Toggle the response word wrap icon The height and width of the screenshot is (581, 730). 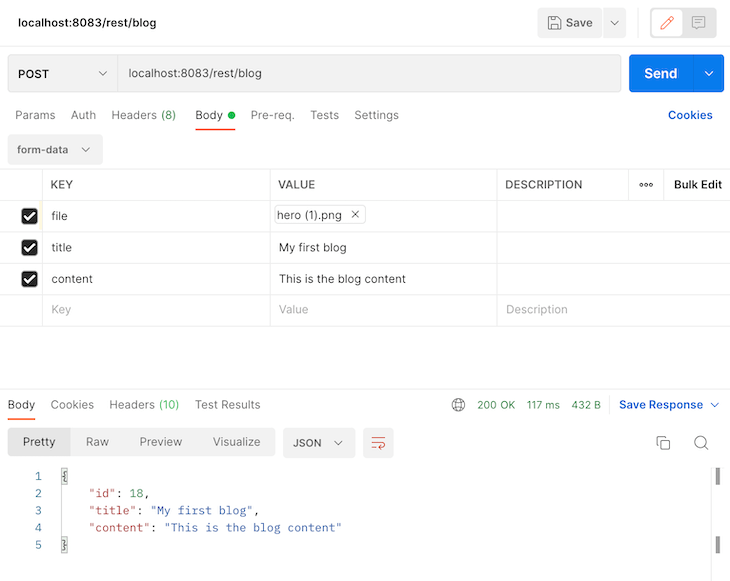pos(378,443)
